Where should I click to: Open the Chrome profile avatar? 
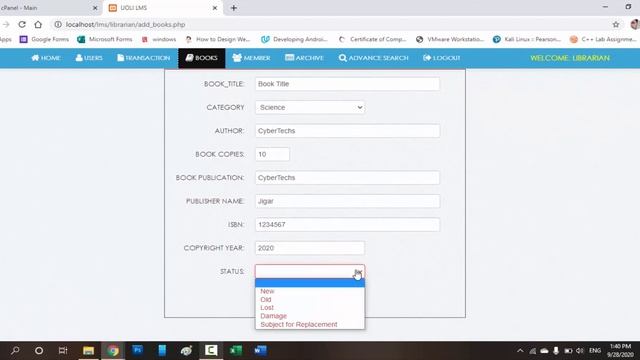pos(635,24)
